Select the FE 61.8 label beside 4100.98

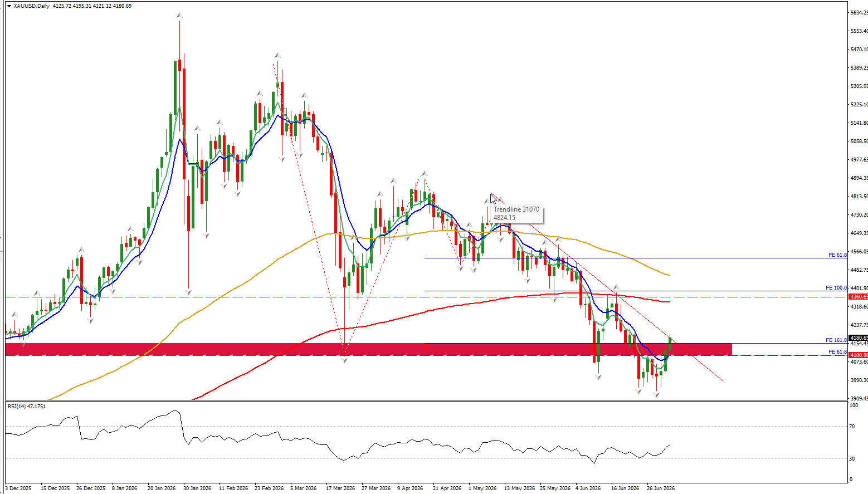coord(837,352)
